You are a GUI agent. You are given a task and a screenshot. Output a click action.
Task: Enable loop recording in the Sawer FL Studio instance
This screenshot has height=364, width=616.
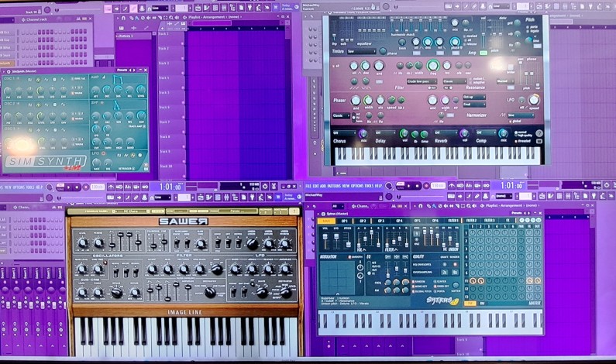[145, 187]
